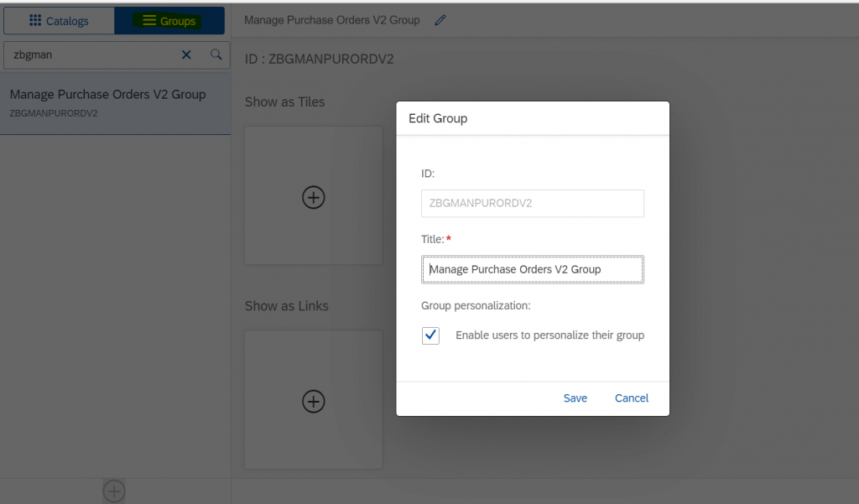
Task: Click the Show as Links heading
Action: point(287,306)
